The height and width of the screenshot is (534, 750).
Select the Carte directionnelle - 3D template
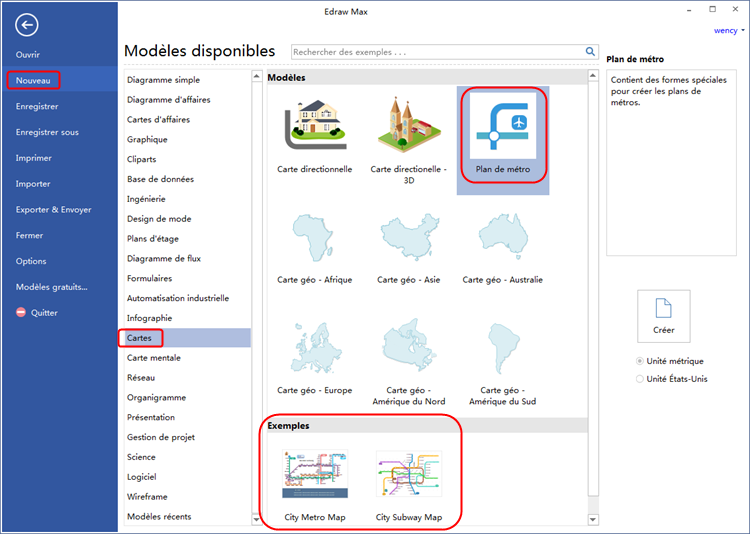coord(408,140)
